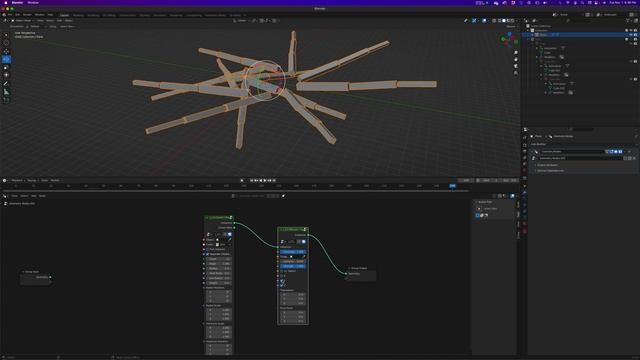Expand the Output Attributes panel

click(x=547, y=165)
